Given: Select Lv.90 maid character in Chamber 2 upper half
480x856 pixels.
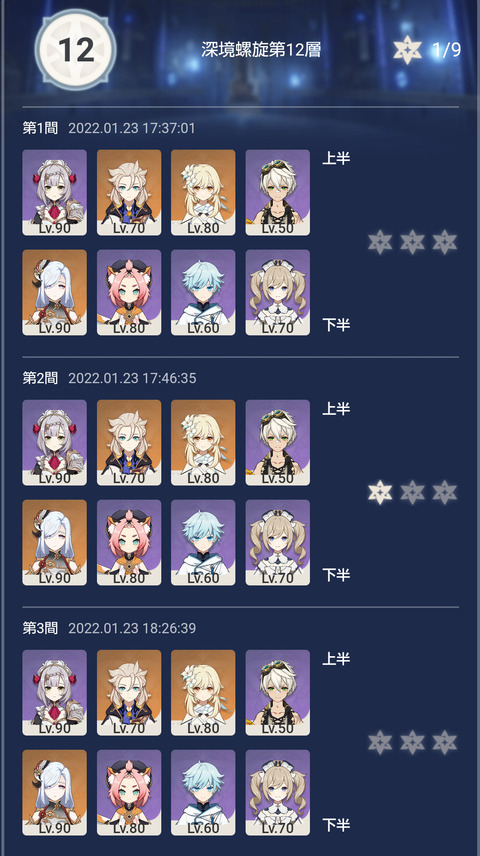Looking at the screenshot, I should [x=55, y=443].
